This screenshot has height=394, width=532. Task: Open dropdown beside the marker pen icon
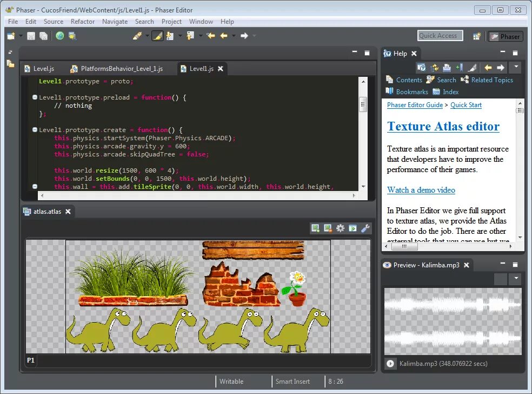tap(147, 36)
